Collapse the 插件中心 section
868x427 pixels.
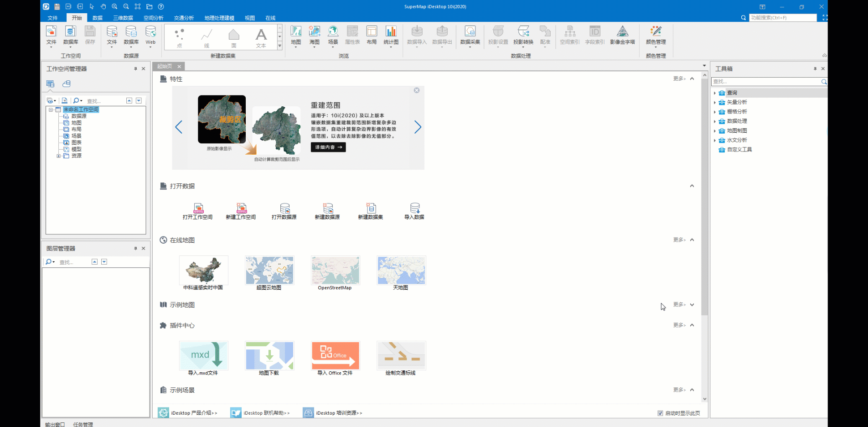tap(692, 325)
